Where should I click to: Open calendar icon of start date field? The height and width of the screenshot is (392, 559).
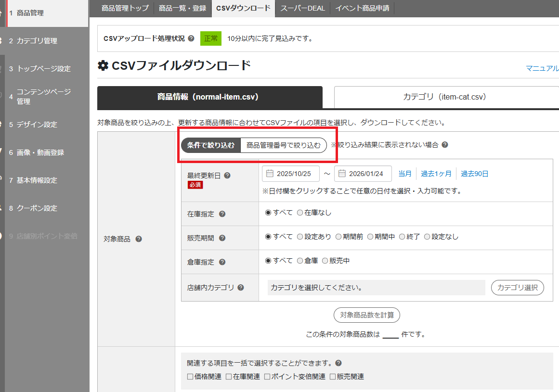pyautogui.click(x=270, y=174)
